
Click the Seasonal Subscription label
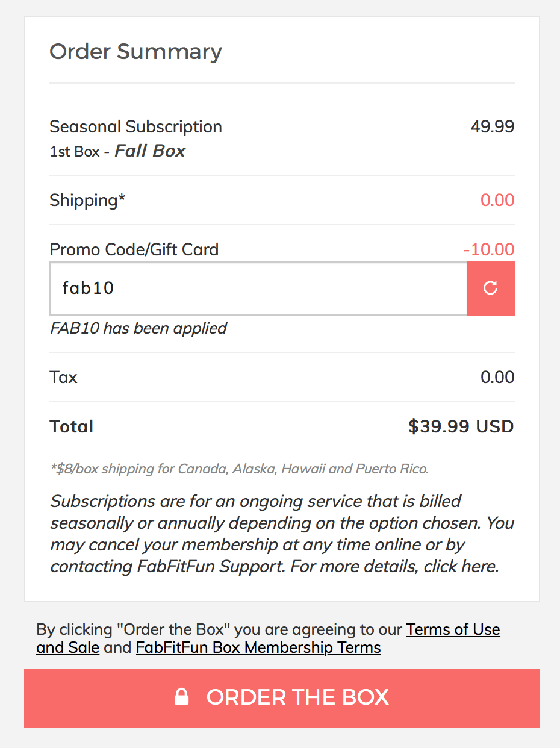135,127
